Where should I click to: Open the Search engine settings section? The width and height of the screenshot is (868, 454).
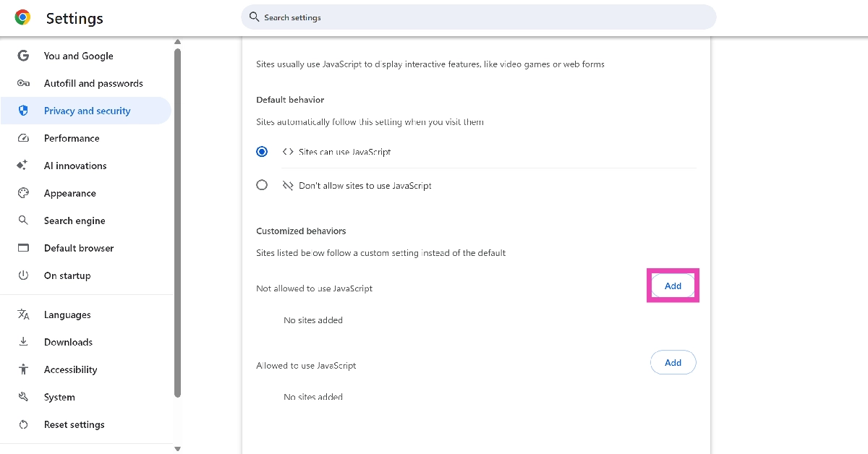click(75, 220)
